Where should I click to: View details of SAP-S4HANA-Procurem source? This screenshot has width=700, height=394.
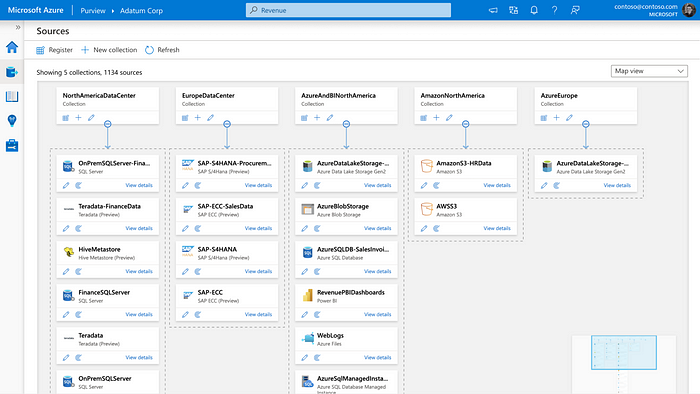(x=258, y=185)
